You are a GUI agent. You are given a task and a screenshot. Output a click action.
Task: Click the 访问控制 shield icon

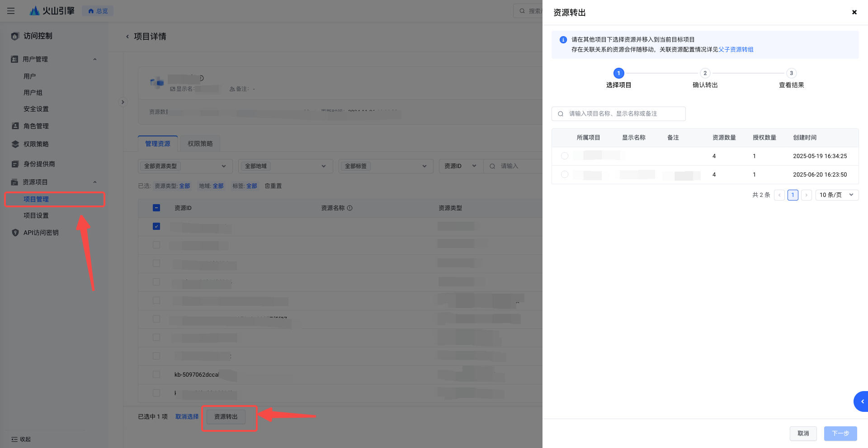(x=15, y=36)
